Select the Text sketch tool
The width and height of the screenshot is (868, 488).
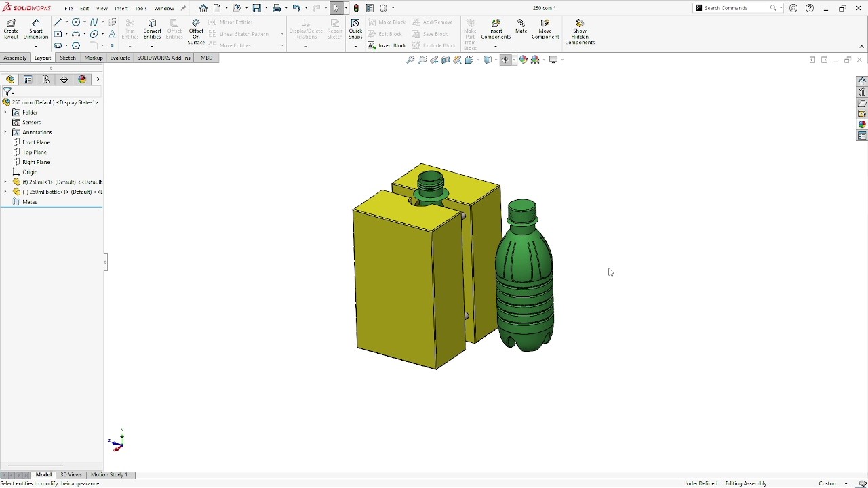112,34
